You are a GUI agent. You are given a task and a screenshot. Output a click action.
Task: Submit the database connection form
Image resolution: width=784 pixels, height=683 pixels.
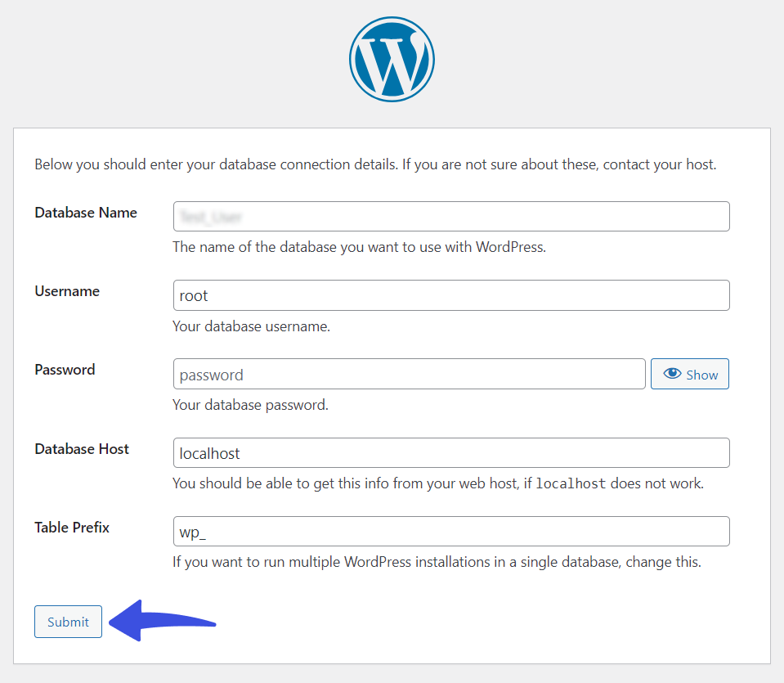(68, 622)
